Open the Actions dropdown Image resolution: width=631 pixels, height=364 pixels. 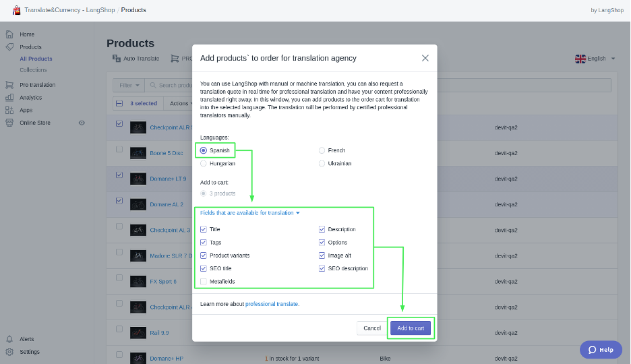[179, 103]
